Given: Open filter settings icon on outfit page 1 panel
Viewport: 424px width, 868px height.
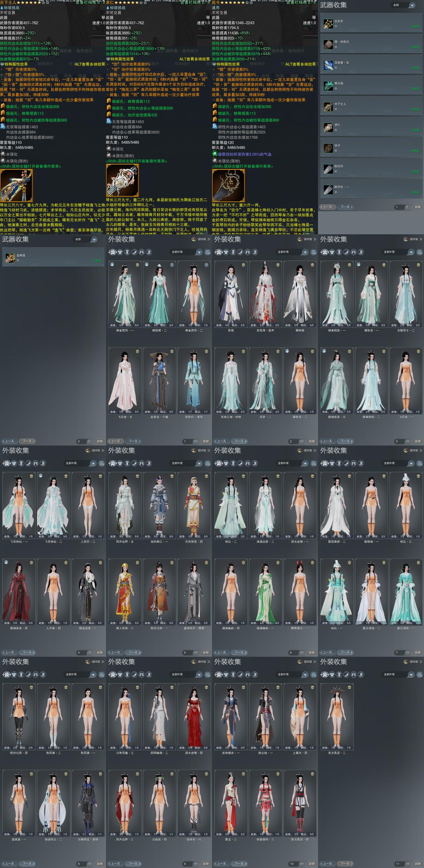Looking at the screenshot, I should pos(207,252).
